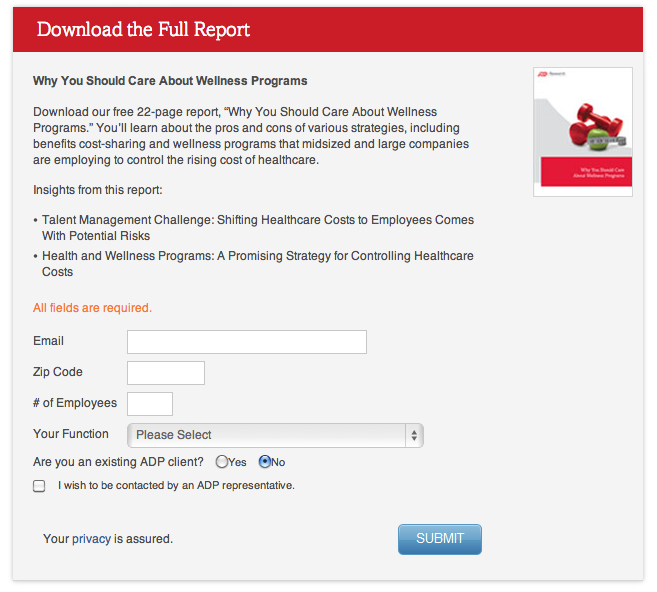Click the Email input field
This screenshot has height=592, width=657.
(x=246, y=342)
